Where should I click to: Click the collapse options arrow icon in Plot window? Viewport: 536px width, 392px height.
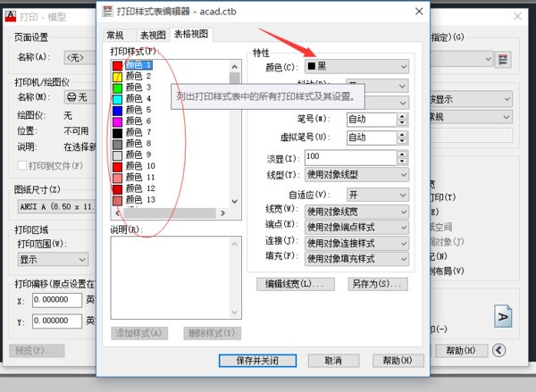point(498,350)
